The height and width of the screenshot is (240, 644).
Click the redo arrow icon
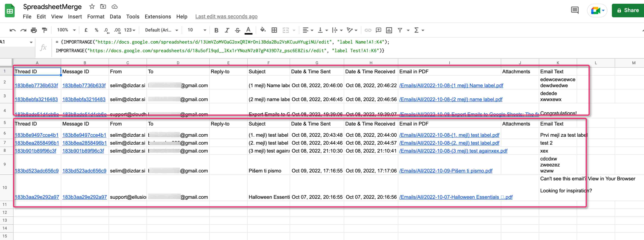pos(23,30)
